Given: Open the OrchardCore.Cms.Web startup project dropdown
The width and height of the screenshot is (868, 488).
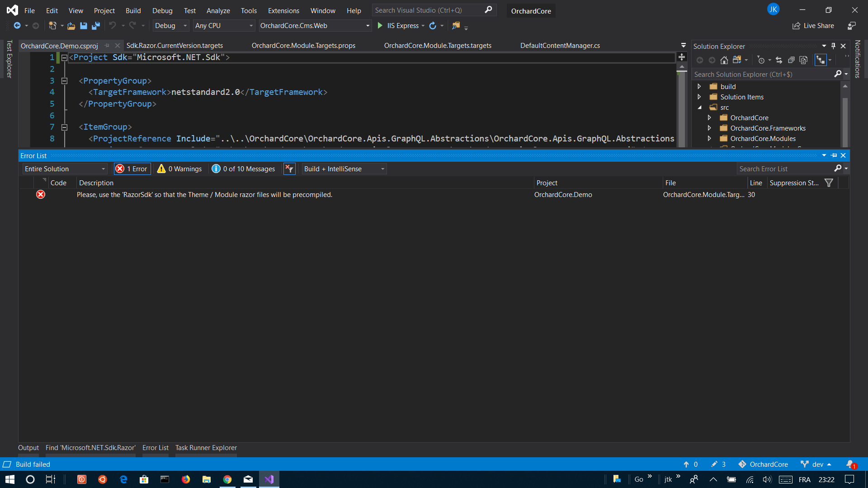Looking at the screenshot, I should 315,26.
